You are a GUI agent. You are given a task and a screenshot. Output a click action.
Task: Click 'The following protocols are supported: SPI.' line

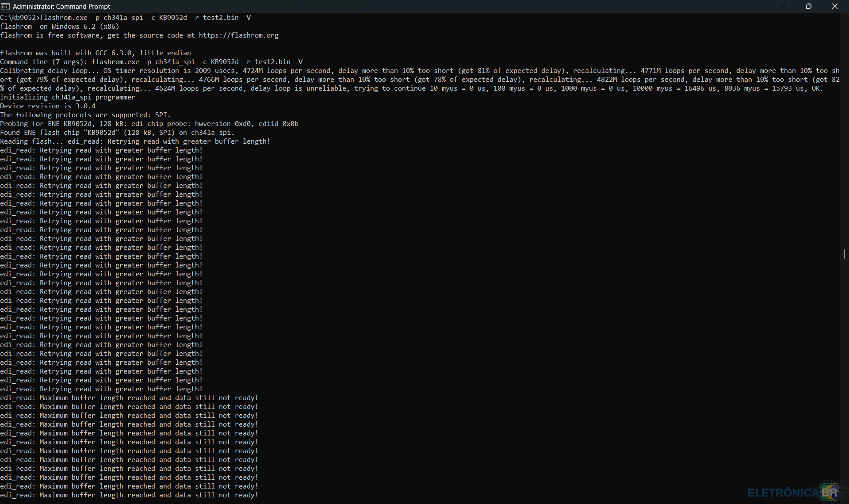(85, 115)
